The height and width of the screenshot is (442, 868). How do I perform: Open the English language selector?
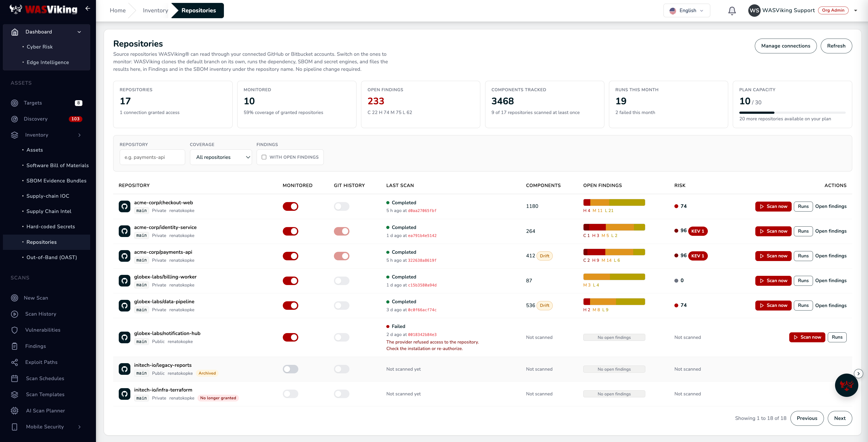click(687, 10)
